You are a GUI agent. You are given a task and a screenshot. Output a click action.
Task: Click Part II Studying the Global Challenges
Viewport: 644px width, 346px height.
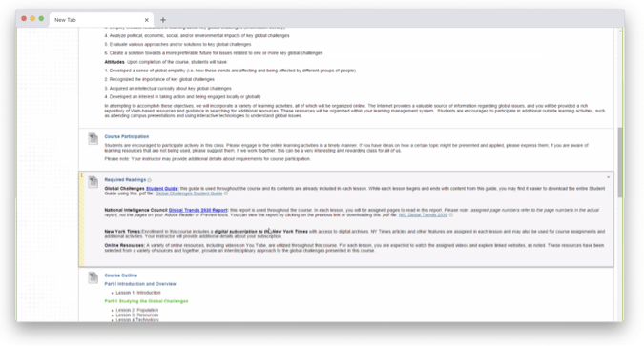coord(146,301)
